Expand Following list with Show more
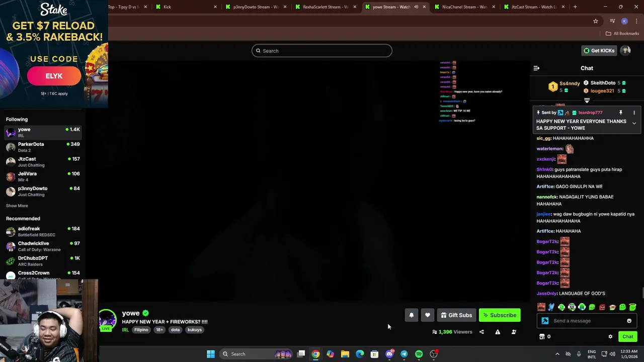 (x=17, y=206)
